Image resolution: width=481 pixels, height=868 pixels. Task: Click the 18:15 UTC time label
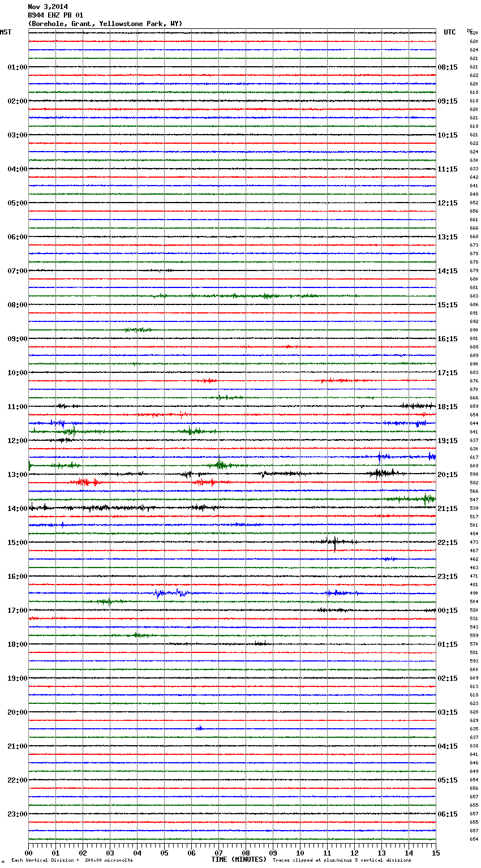448,407
